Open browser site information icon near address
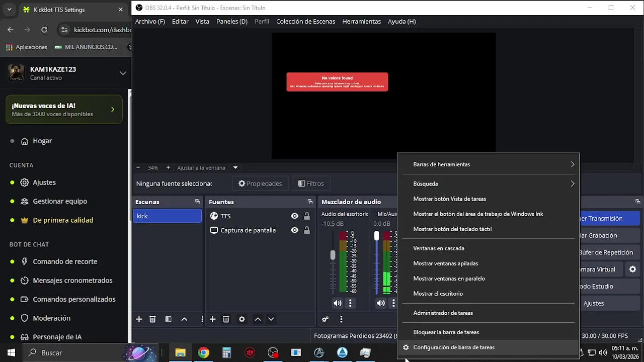644x362 pixels. pos(64,30)
